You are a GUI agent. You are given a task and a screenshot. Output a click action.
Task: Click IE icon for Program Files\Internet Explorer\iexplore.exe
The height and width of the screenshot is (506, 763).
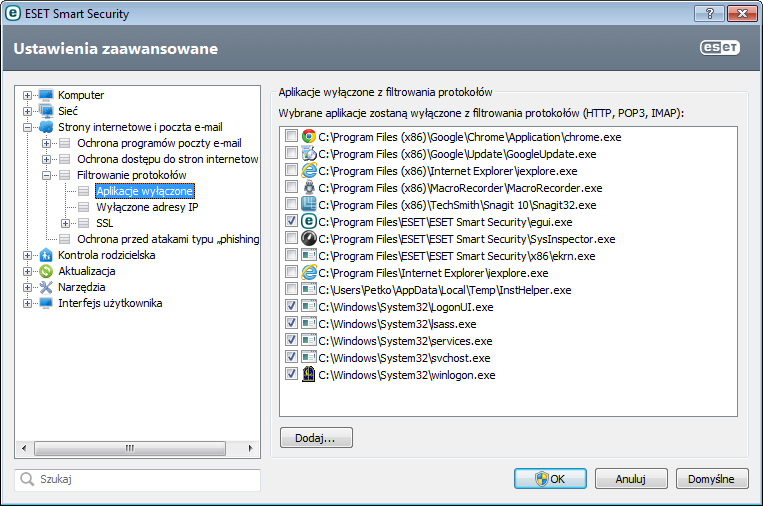coord(309,273)
